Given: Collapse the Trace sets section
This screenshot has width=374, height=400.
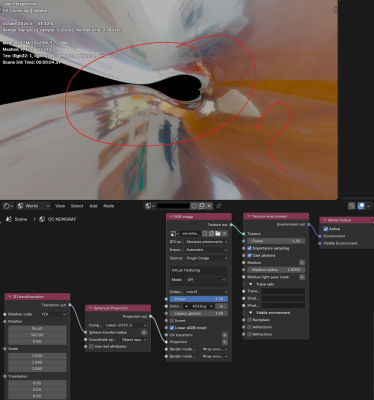Looking at the screenshot, I should pyautogui.click(x=251, y=284).
